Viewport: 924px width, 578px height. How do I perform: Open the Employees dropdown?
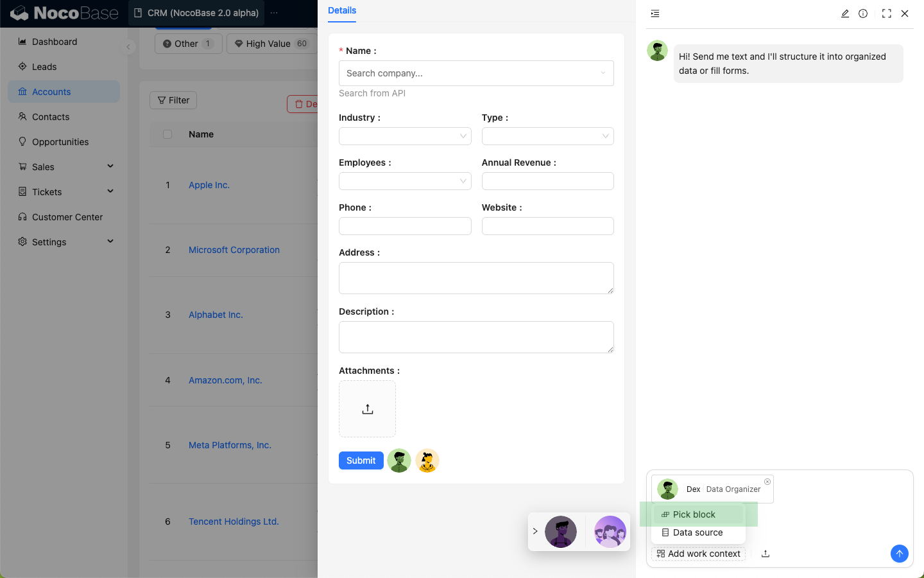[405, 181]
